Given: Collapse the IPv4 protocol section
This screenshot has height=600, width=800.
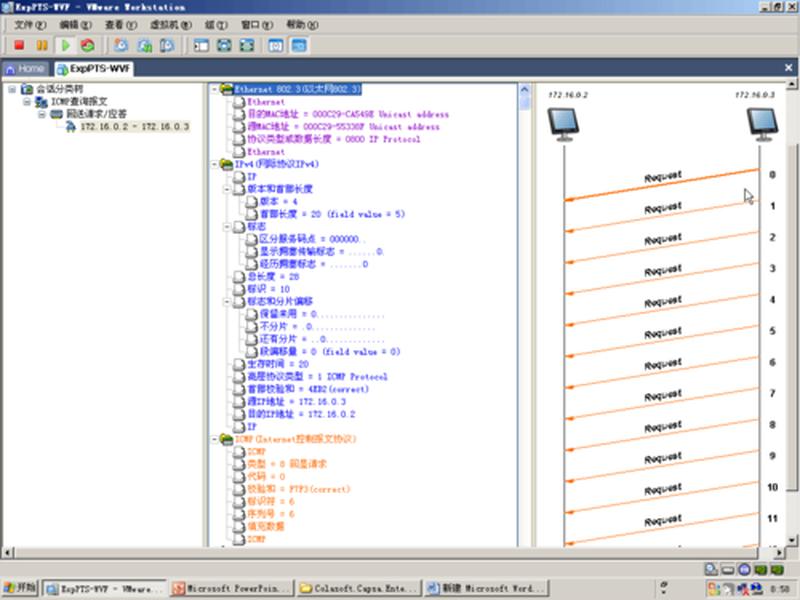Looking at the screenshot, I should click(215, 164).
